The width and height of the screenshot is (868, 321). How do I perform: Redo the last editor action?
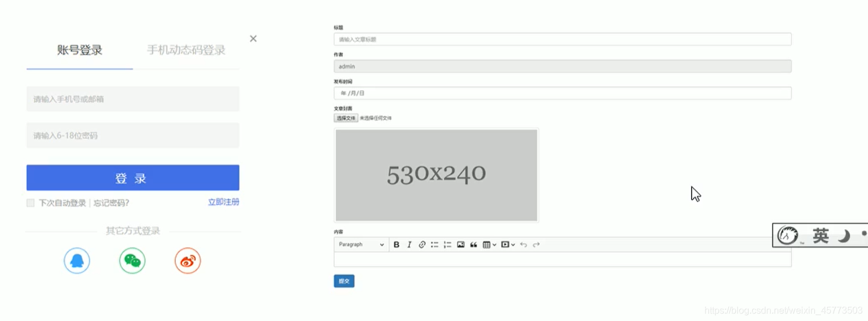tap(536, 245)
